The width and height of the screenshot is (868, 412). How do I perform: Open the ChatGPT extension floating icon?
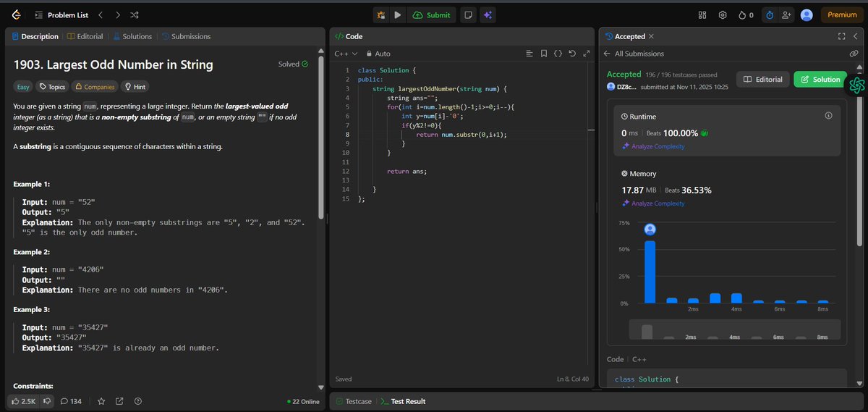[858, 85]
